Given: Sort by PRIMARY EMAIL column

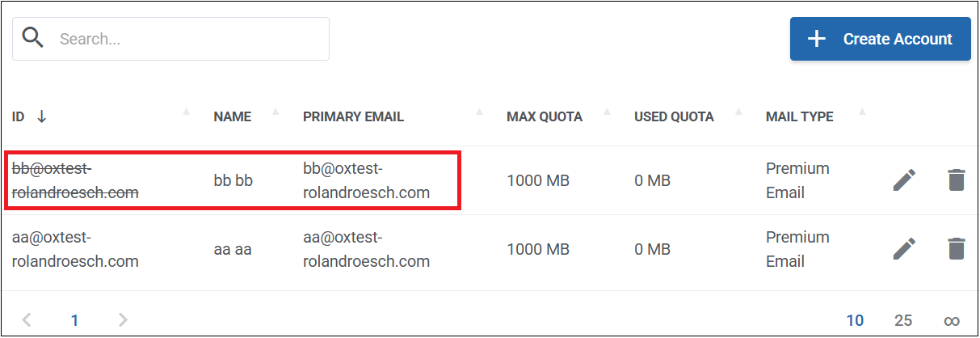Looking at the screenshot, I should (x=353, y=116).
